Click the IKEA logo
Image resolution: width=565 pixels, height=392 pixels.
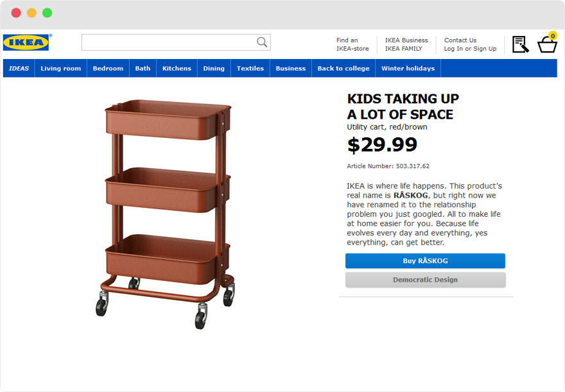26,42
